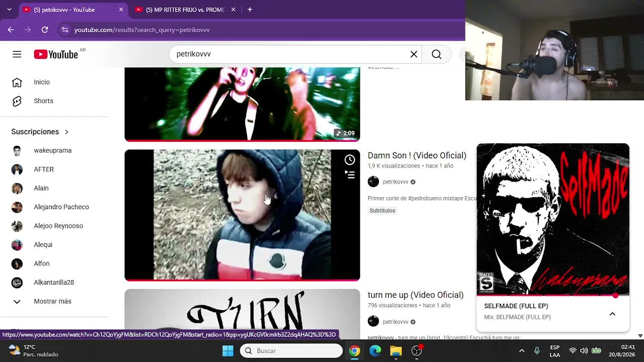644x362 pixels.
Task: Click the SELFMADE (FULL EP) mini player title
Action: (516, 306)
